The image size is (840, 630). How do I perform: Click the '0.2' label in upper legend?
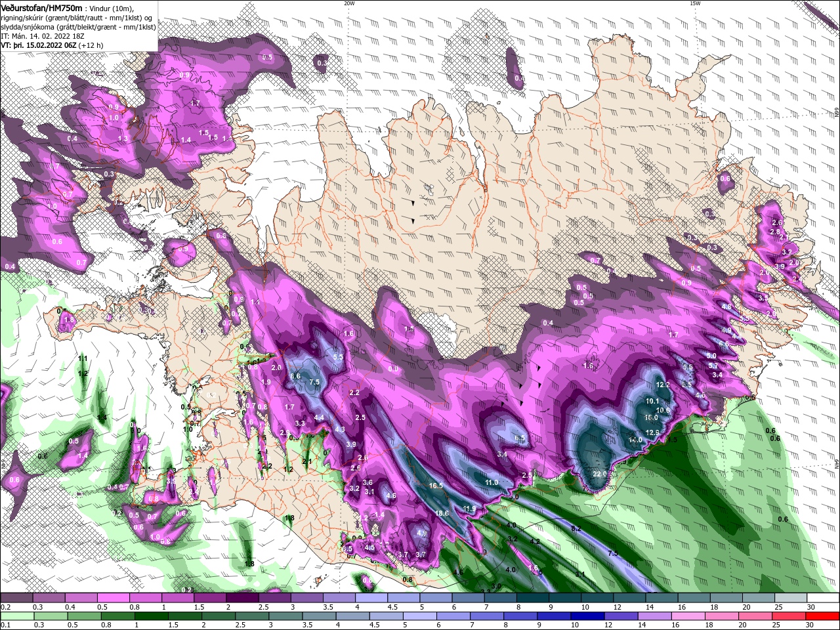tap(5, 607)
